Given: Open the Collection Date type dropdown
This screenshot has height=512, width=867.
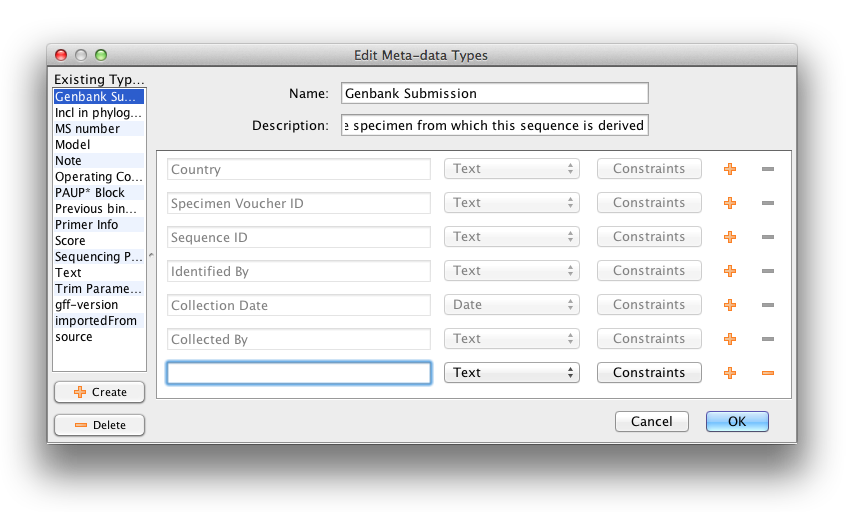Looking at the screenshot, I should click(x=512, y=305).
